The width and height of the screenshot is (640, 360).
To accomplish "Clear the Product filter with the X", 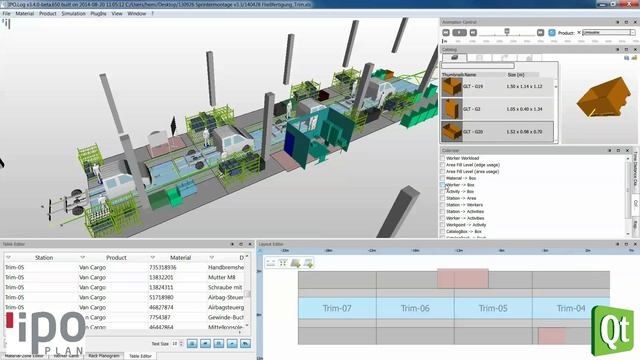I will point(579,32).
